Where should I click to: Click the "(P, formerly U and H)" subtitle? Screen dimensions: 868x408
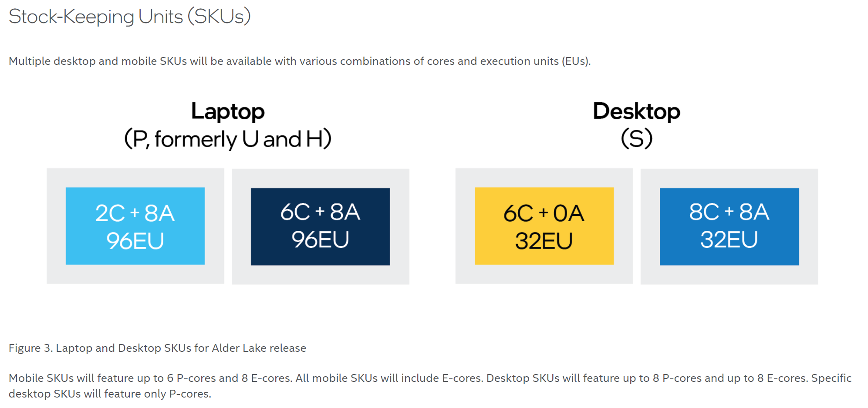[228, 139]
